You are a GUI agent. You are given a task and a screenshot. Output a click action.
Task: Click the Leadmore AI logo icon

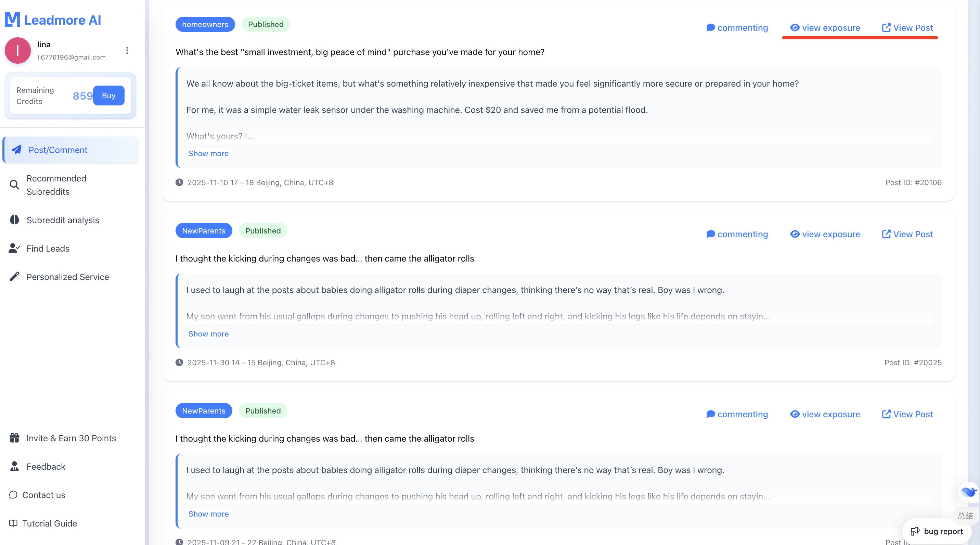click(x=12, y=20)
